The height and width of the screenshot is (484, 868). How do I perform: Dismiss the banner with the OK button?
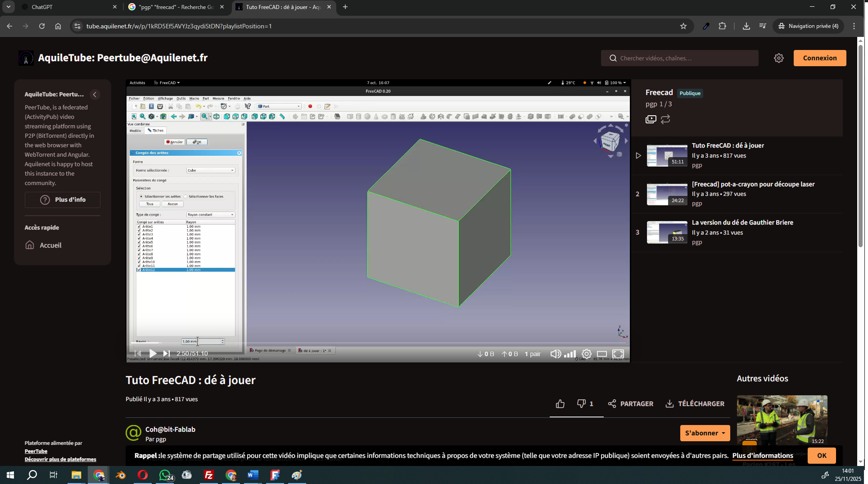(822, 456)
